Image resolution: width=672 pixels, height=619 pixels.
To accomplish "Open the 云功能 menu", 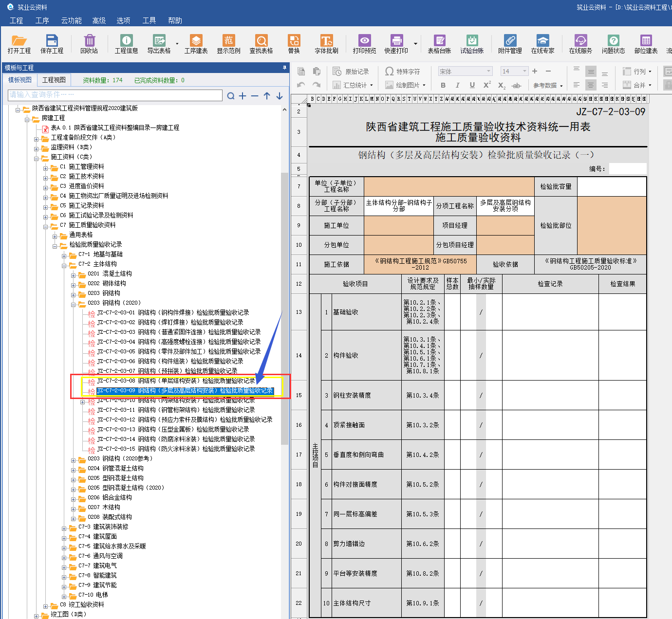I will tap(71, 20).
